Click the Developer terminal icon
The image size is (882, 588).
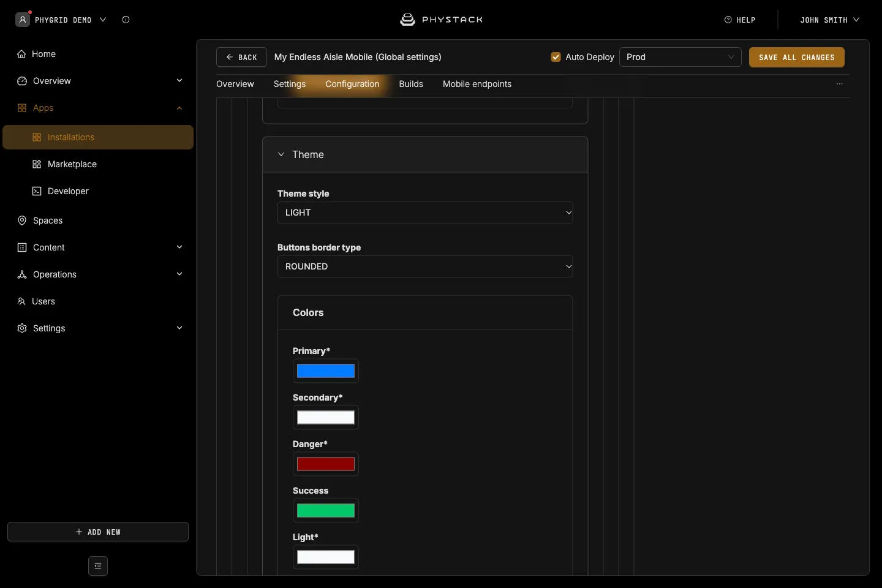[x=37, y=191]
